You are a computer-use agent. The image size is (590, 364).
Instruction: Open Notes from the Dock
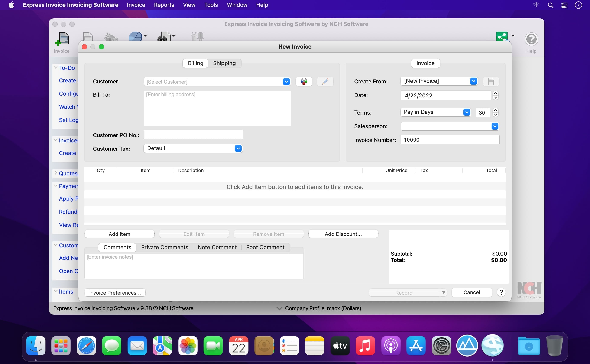315,346
